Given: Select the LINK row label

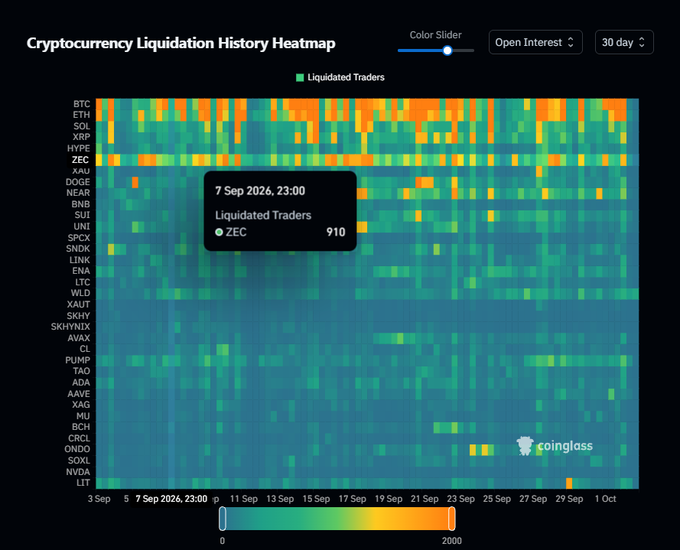Looking at the screenshot, I should click(80, 260).
